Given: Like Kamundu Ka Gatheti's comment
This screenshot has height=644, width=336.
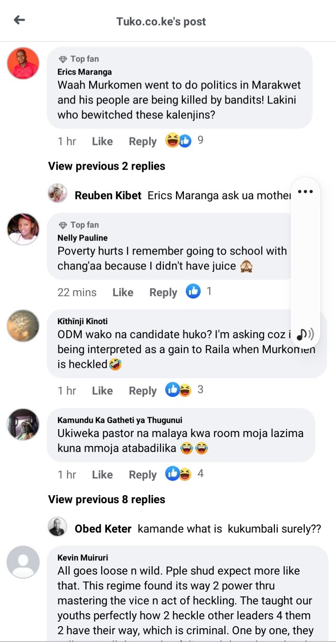Looking at the screenshot, I should click(102, 475).
